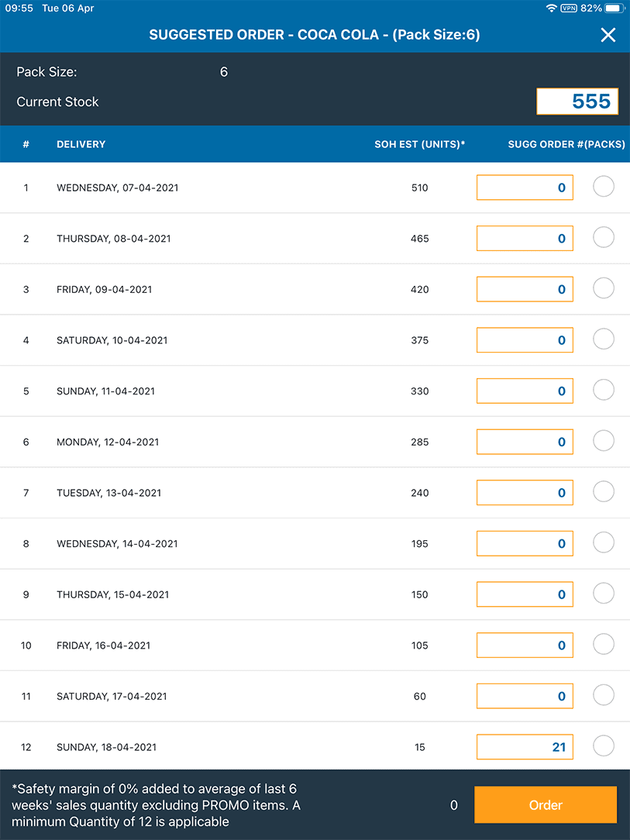Select radio button for Saturday 17-04-2021

603,695
